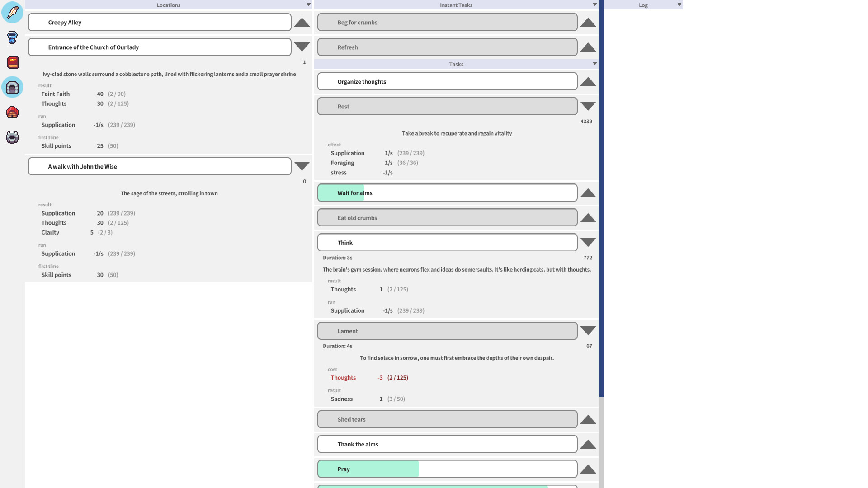Open the red book icon in sidebar

point(12,62)
